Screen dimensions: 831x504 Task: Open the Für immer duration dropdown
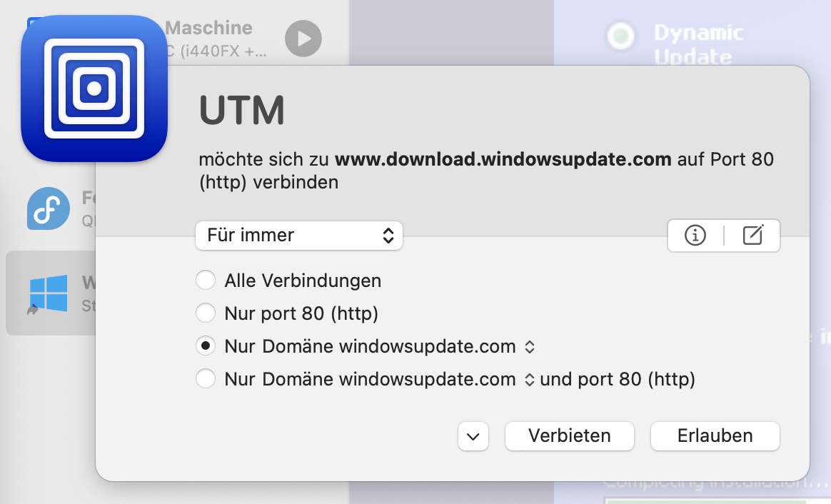tap(298, 235)
